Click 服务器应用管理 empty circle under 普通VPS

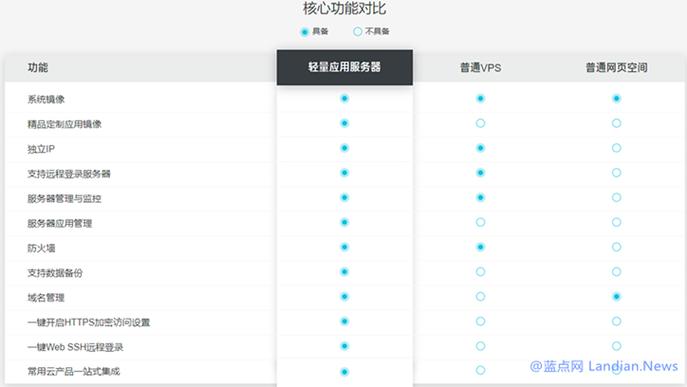[480, 222]
